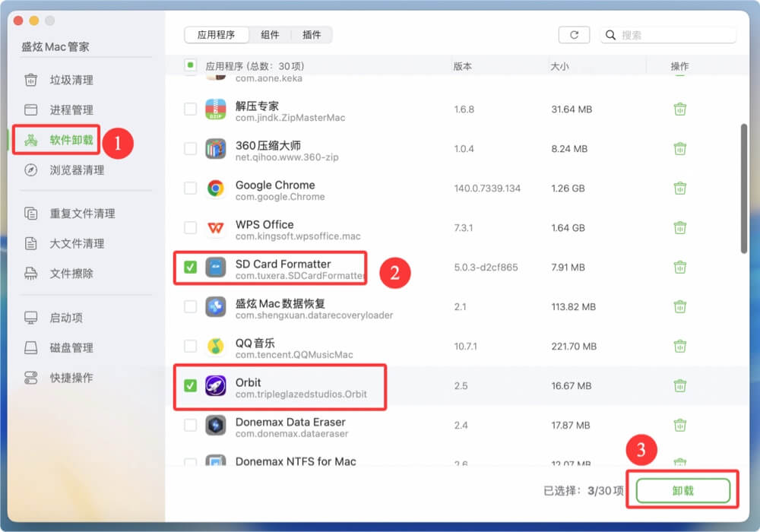Click the 卸载 (uninstall) button

coord(682,490)
